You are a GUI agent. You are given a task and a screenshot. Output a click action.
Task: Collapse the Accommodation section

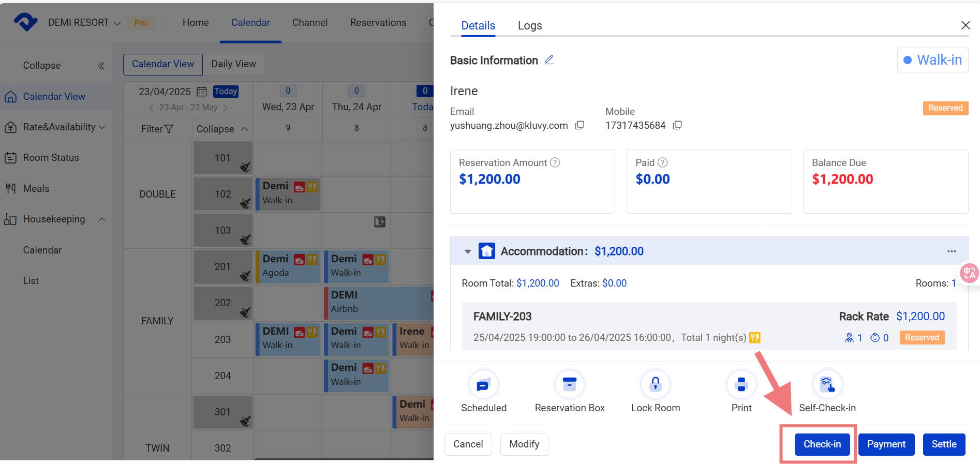coord(468,251)
